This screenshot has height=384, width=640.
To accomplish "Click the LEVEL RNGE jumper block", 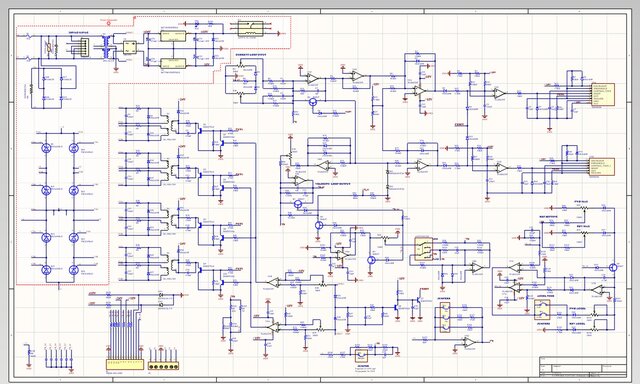I will [x=542, y=310].
